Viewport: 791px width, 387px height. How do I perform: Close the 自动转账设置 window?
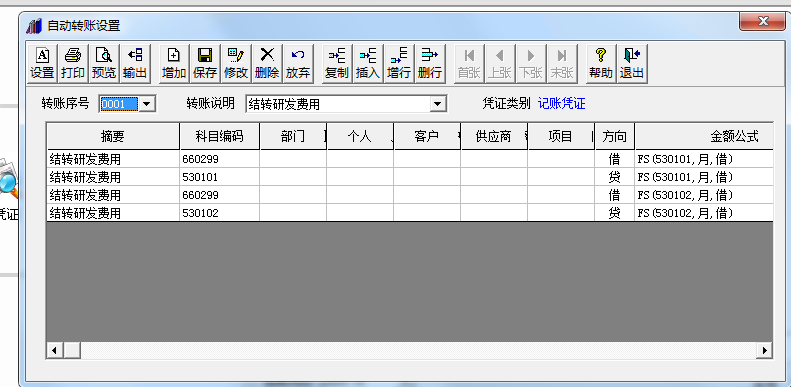pos(762,21)
